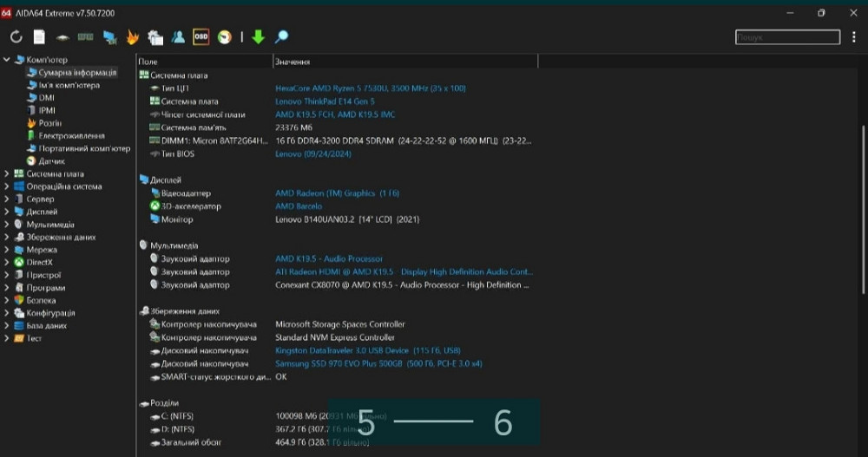Open the OSD panel icon

pyautogui.click(x=201, y=37)
